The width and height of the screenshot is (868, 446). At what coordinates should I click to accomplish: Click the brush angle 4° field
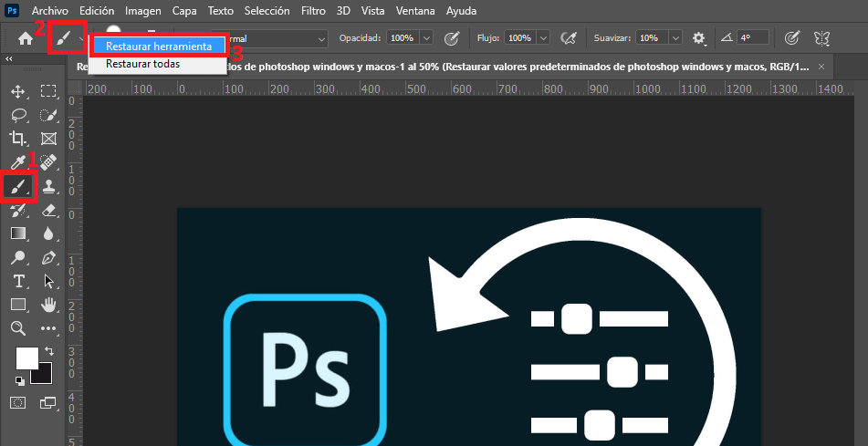(753, 38)
